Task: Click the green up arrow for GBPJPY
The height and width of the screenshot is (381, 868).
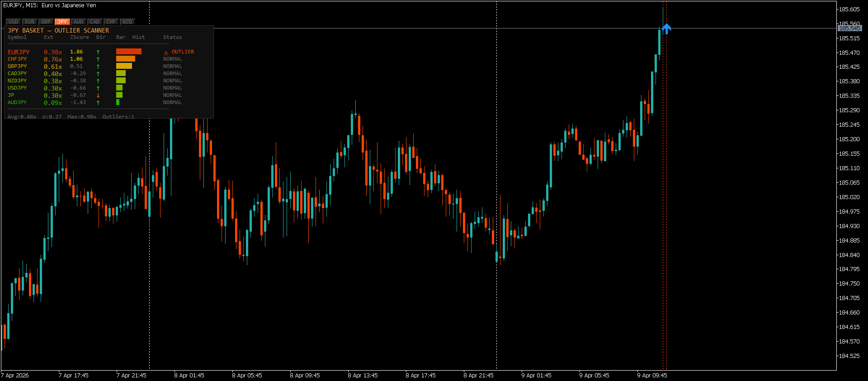Action: point(98,67)
